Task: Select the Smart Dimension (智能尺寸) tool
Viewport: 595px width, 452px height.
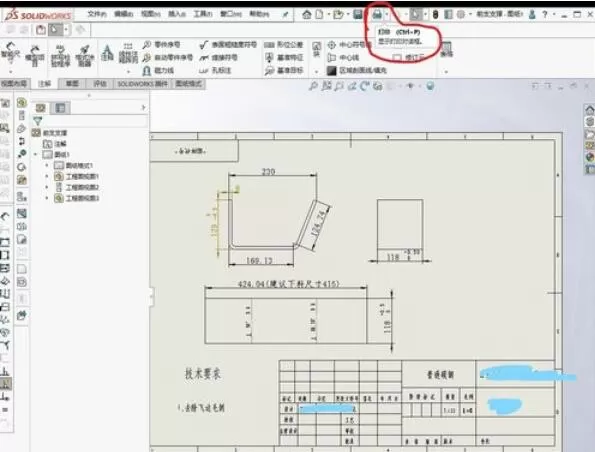Action: (10, 53)
